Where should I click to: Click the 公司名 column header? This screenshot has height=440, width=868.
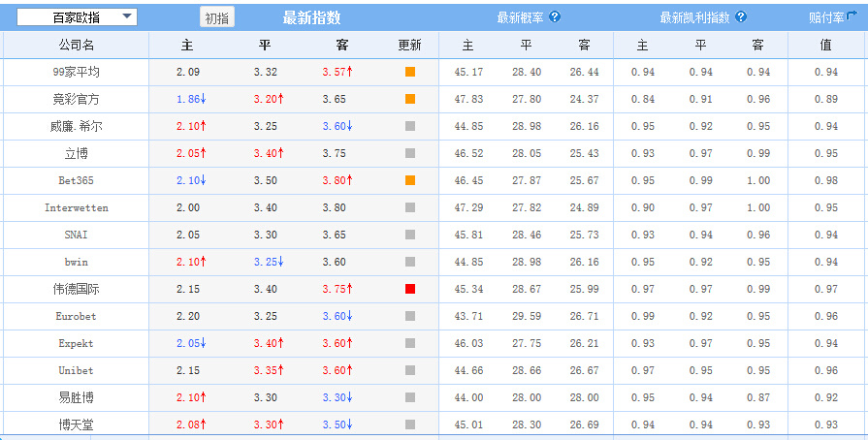pos(77,45)
